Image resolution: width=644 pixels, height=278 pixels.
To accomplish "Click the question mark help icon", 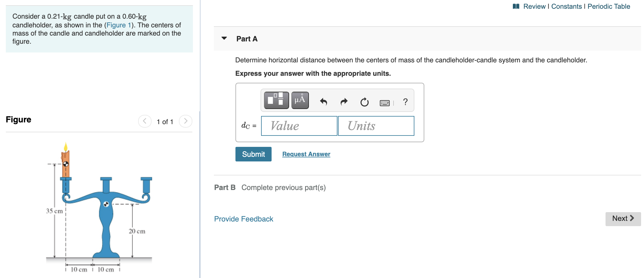I will (405, 101).
